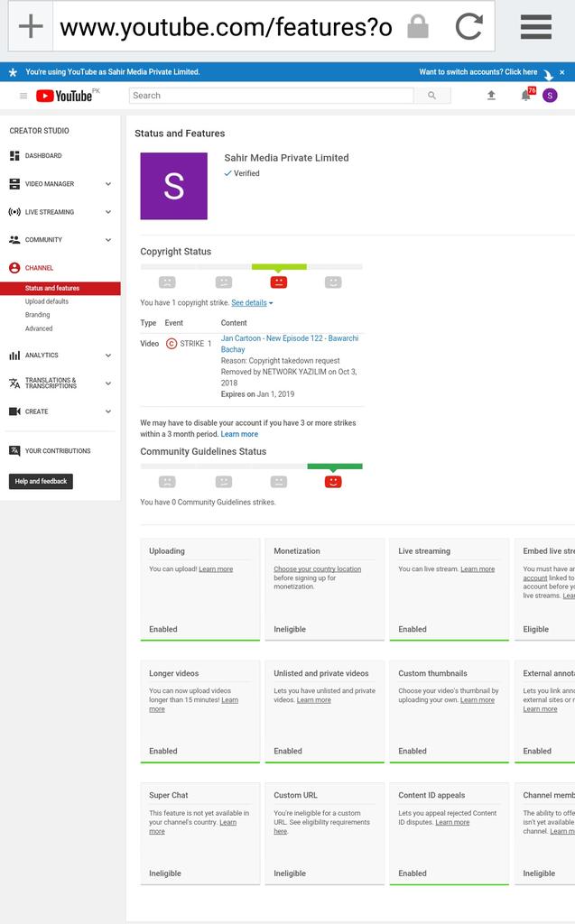575x924 pixels.
Task: Click the YouTube logo
Action: pyautogui.click(x=64, y=96)
